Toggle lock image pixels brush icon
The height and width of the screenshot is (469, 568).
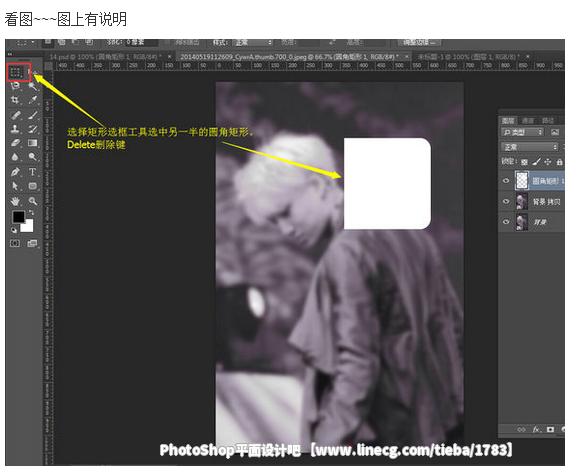[536, 162]
